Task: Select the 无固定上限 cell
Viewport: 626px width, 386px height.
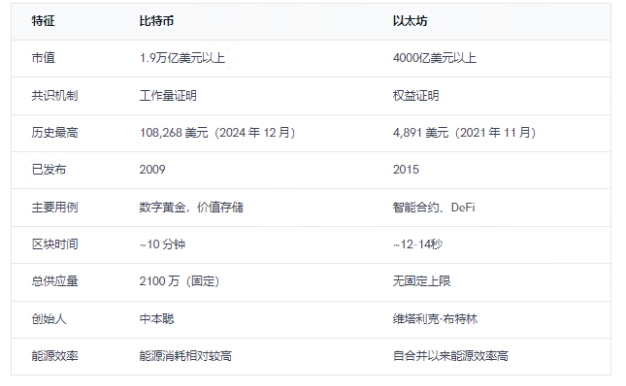Action: (x=422, y=281)
